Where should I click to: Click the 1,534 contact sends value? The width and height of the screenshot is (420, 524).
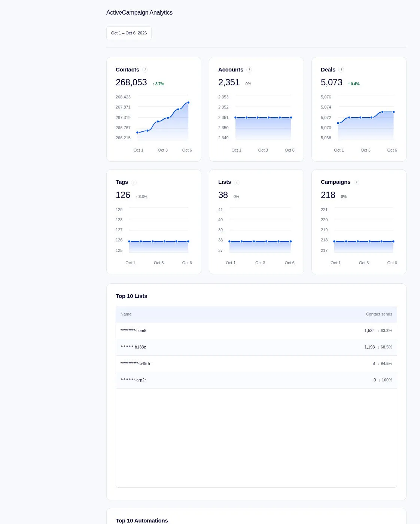click(369, 330)
